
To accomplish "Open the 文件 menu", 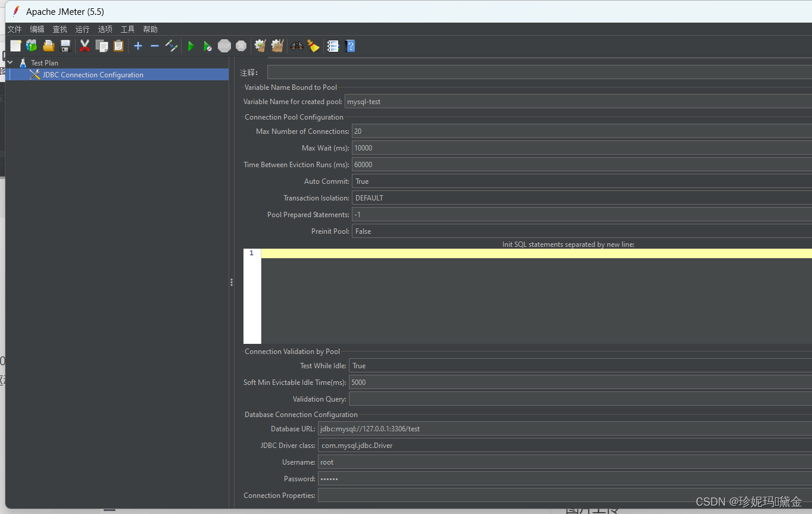I will 14,29.
